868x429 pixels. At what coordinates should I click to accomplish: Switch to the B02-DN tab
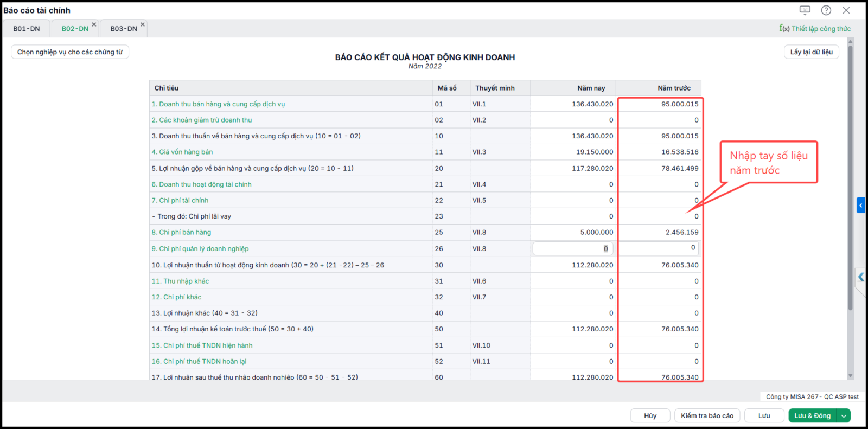pos(75,29)
